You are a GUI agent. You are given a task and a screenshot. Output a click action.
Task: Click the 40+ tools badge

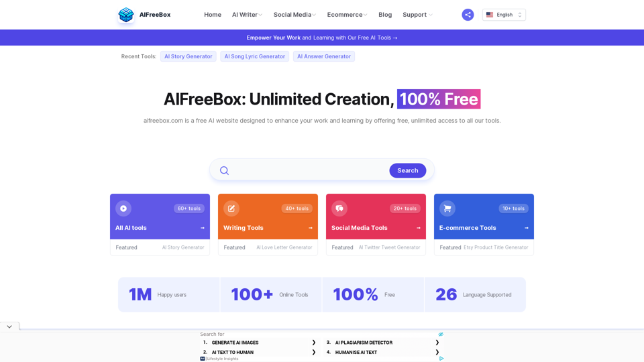click(297, 208)
